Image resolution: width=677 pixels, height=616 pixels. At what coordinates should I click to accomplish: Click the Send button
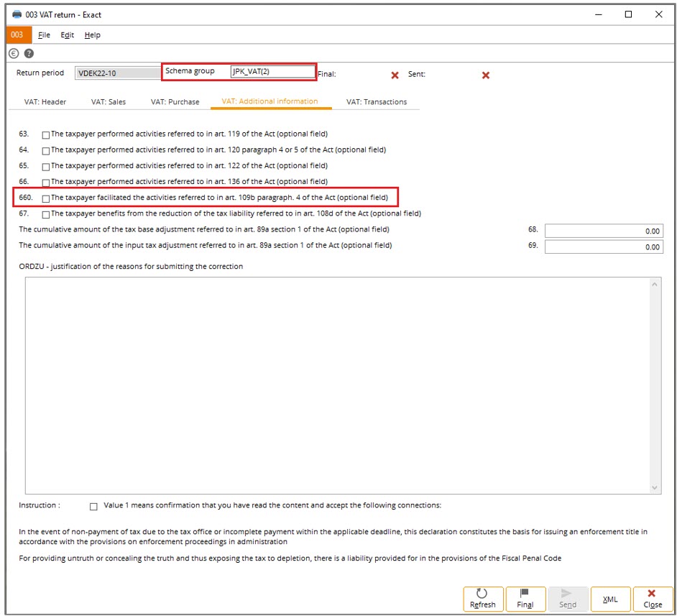568,599
